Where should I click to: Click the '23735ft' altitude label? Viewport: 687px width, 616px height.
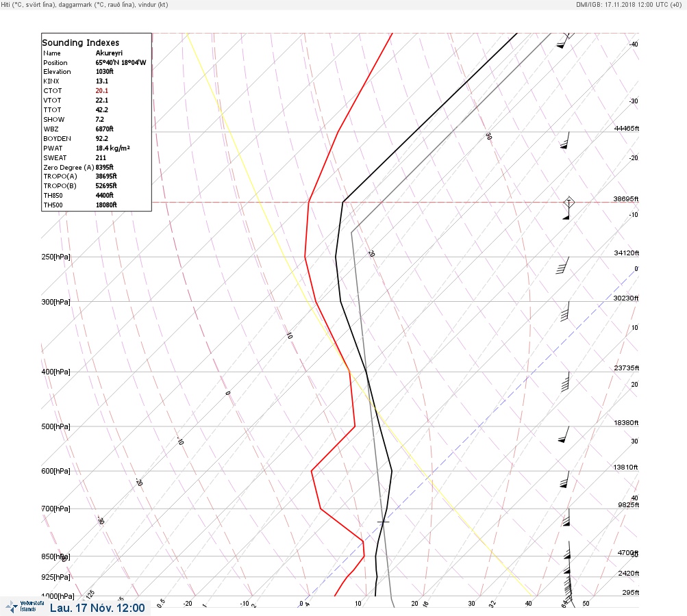[x=627, y=368]
